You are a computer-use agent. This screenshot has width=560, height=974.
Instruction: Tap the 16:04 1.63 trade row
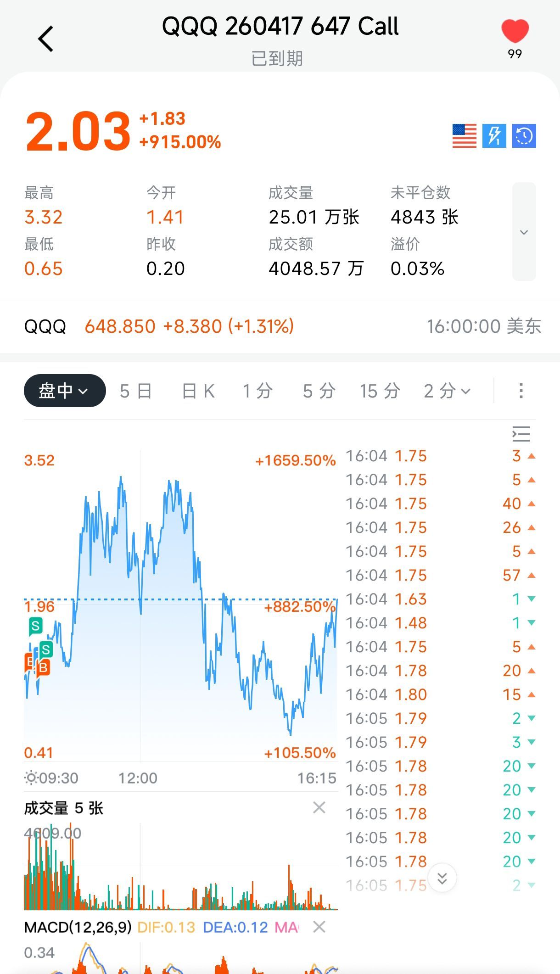(440, 599)
